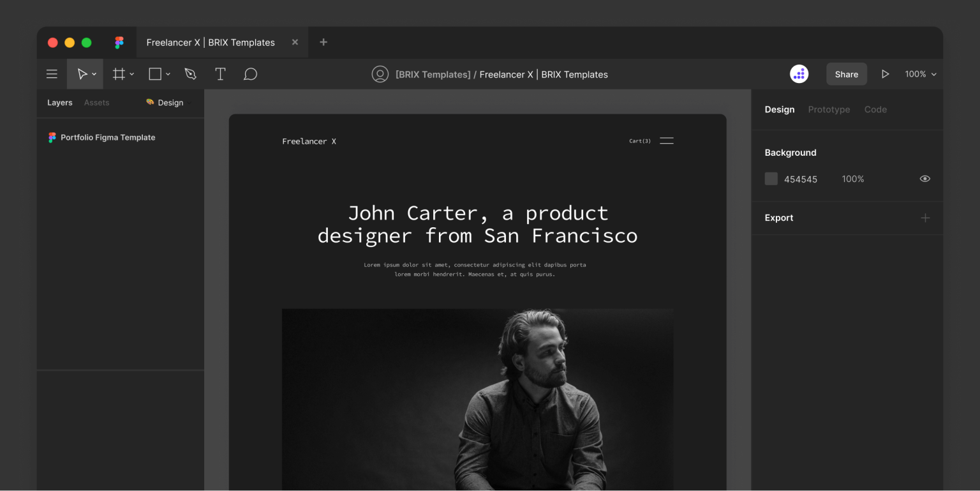Expand the Move tool options chevron
The image size is (980, 491).
point(94,73)
